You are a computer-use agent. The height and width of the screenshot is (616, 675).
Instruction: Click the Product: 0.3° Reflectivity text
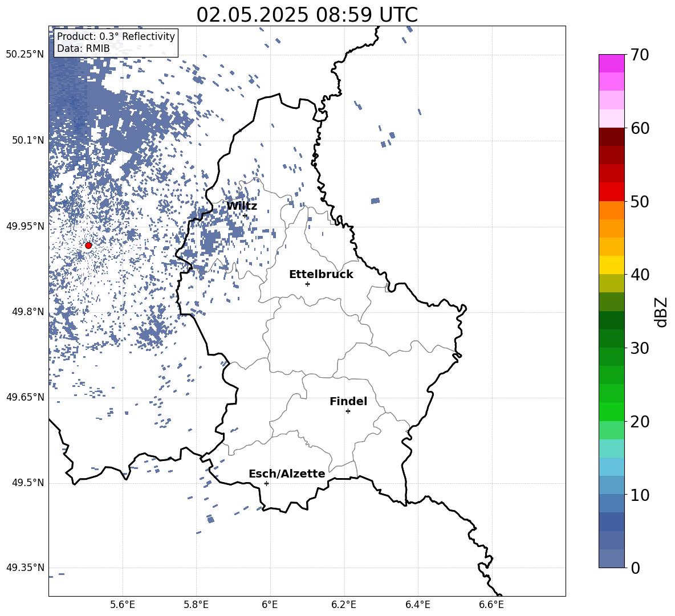coord(116,36)
